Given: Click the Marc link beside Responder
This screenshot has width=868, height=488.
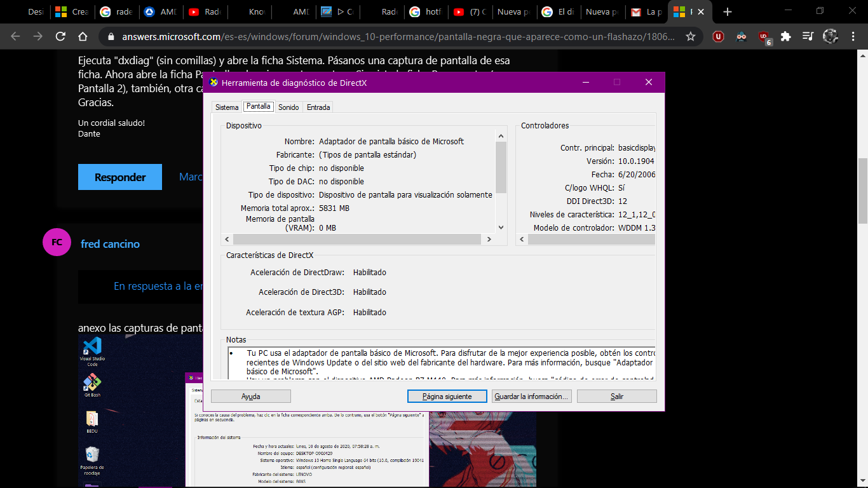Looking at the screenshot, I should coord(191,177).
